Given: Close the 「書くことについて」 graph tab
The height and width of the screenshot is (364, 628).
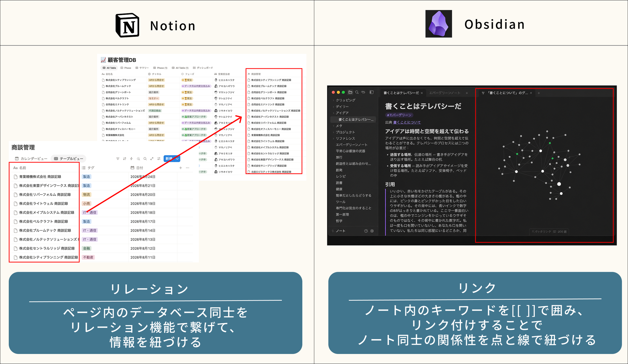Looking at the screenshot, I should 531,93.
